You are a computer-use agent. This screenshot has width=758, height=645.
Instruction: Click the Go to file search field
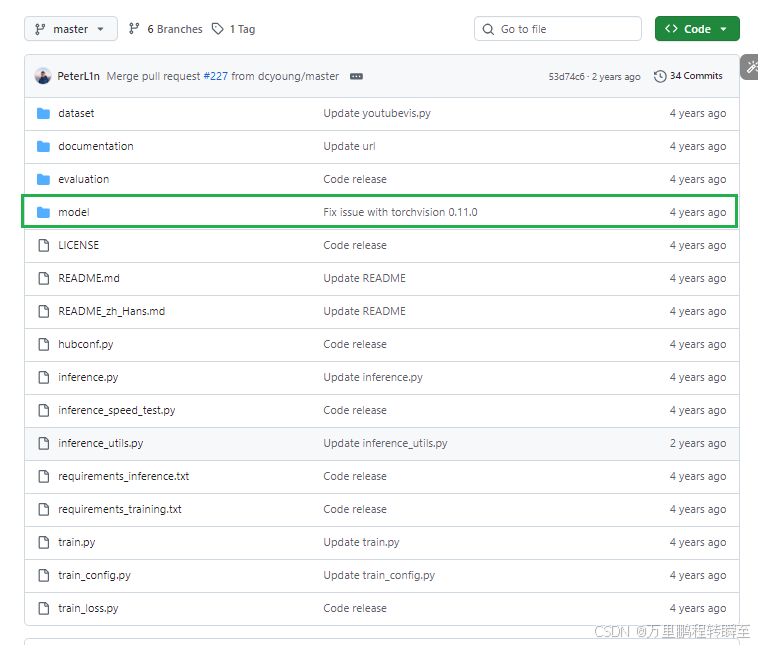click(558, 29)
